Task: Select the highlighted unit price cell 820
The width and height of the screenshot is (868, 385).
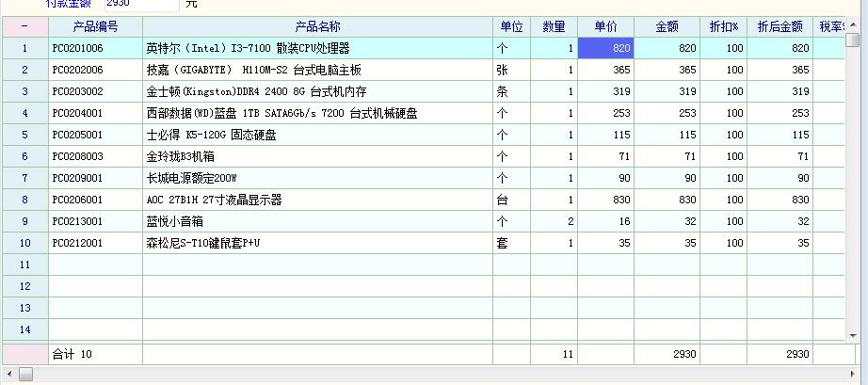Action: [x=606, y=48]
